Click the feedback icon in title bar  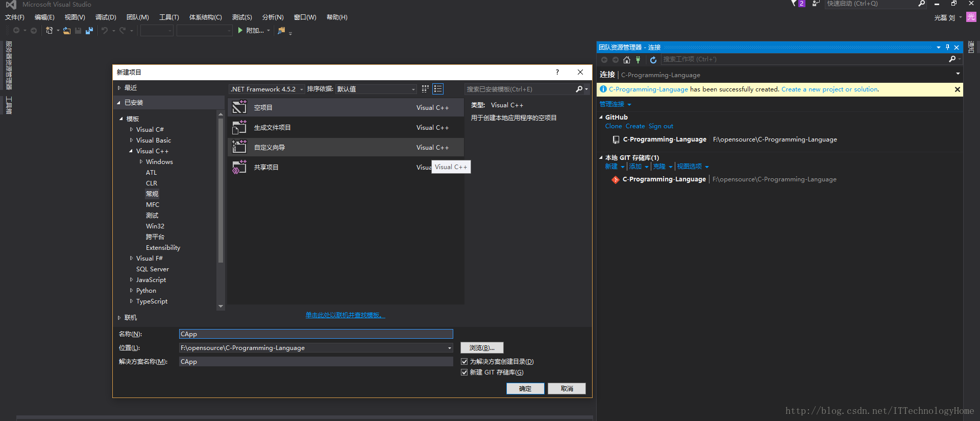pos(816,4)
